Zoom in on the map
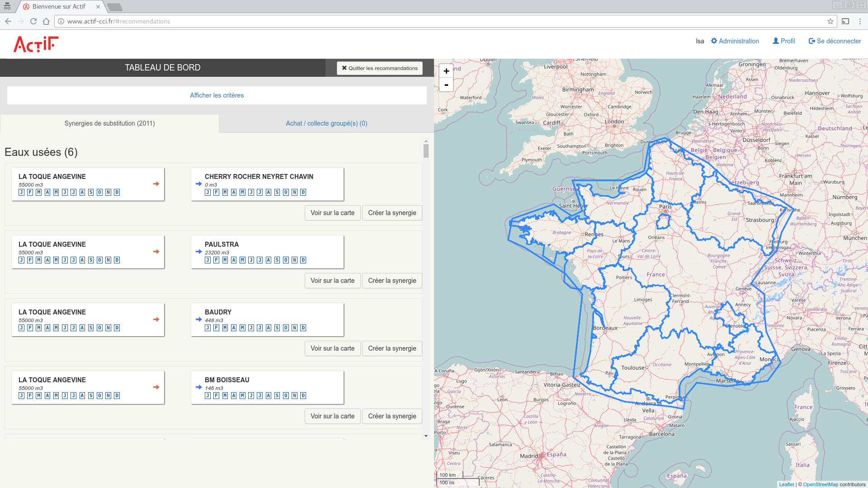This screenshot has height=488, width=868. (x=446, y=71)
